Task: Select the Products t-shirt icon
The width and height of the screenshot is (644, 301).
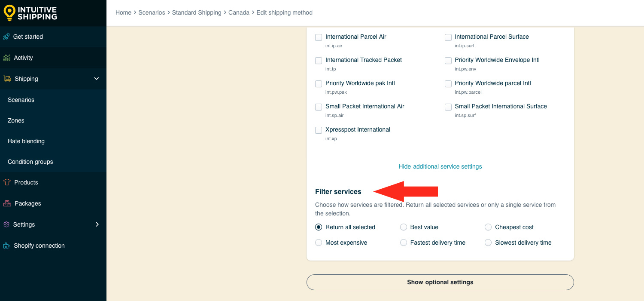Action: click(7, 182)
